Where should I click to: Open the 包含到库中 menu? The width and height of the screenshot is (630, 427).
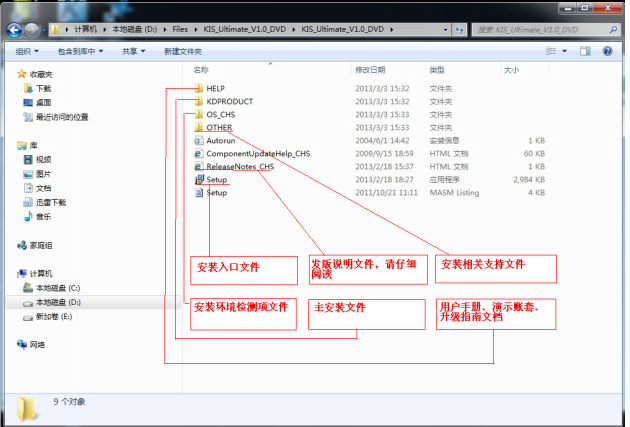80,51
